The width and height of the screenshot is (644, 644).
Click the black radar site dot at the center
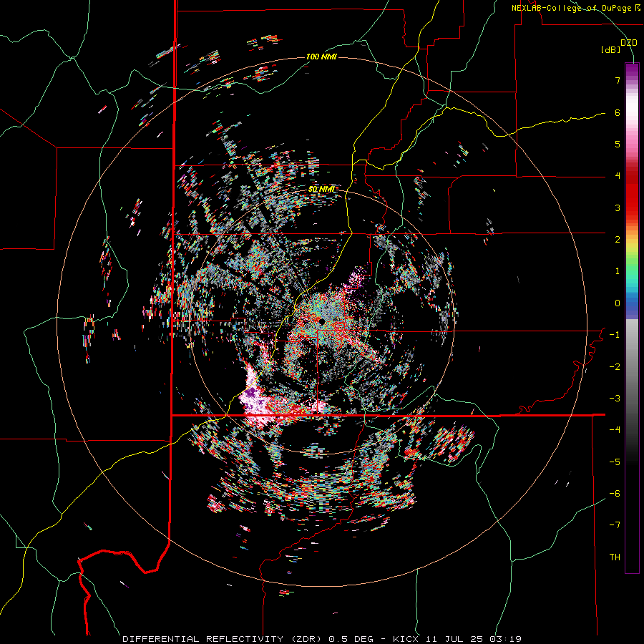tap(321, 321)
